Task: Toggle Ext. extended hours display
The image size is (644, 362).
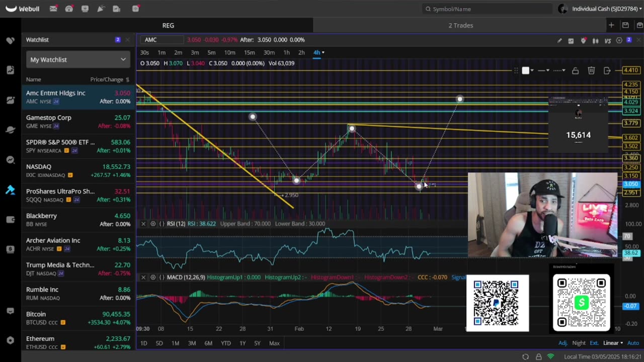Action: 594,343
